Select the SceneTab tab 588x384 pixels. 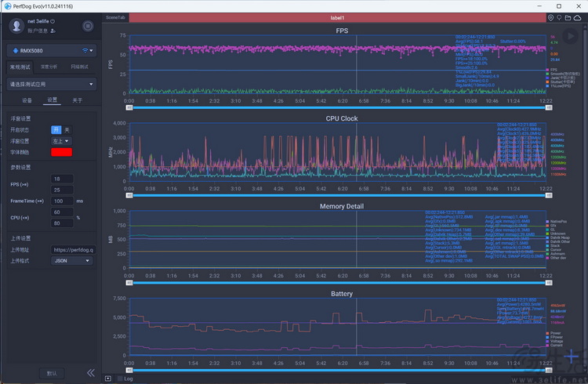[x=115, y=17]
